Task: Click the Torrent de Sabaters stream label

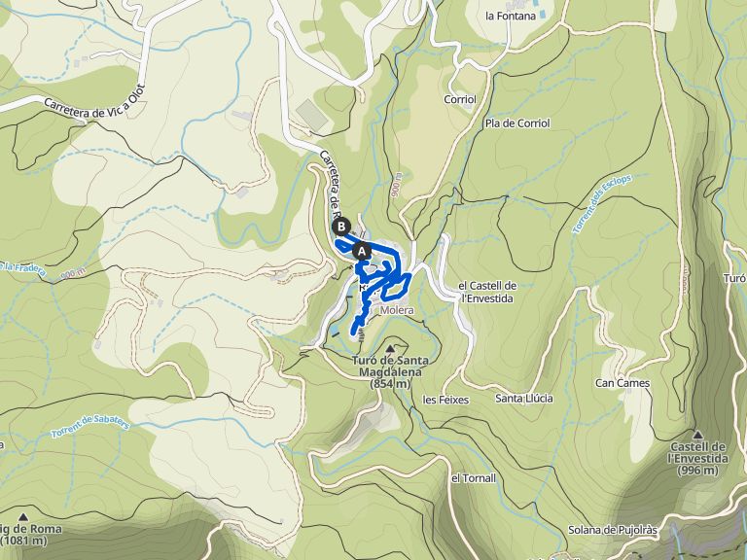Action: (x=90, y=427)
